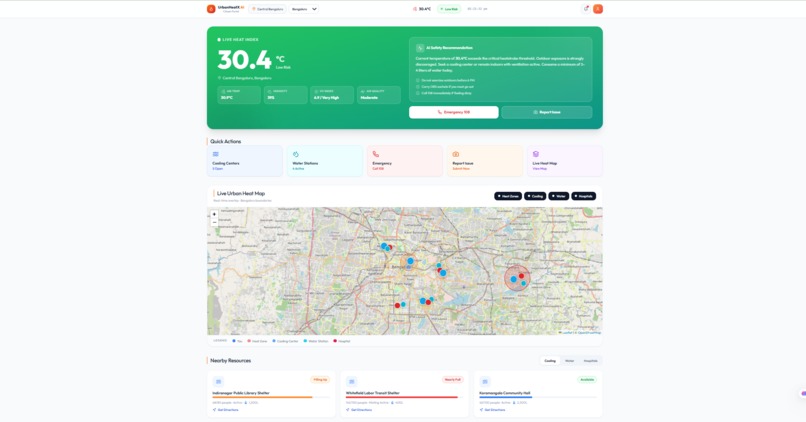
Task: Click View Map under Live Heat Map
Action: pos(540,169)
